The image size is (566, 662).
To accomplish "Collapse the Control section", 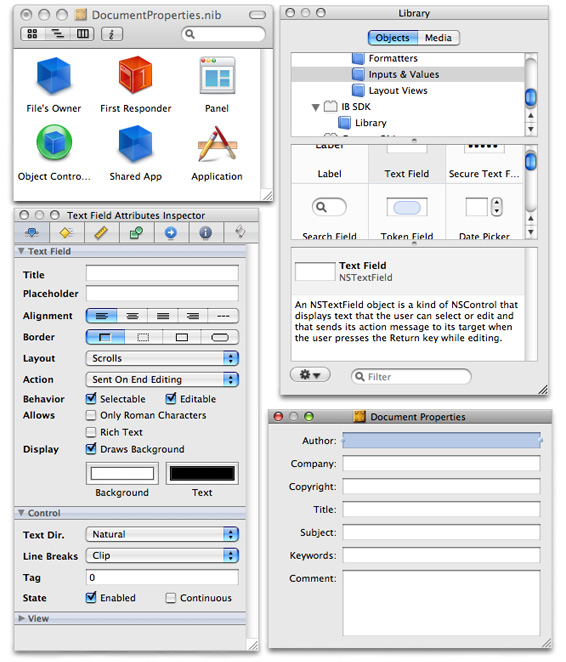I will (x=21, y=513).
